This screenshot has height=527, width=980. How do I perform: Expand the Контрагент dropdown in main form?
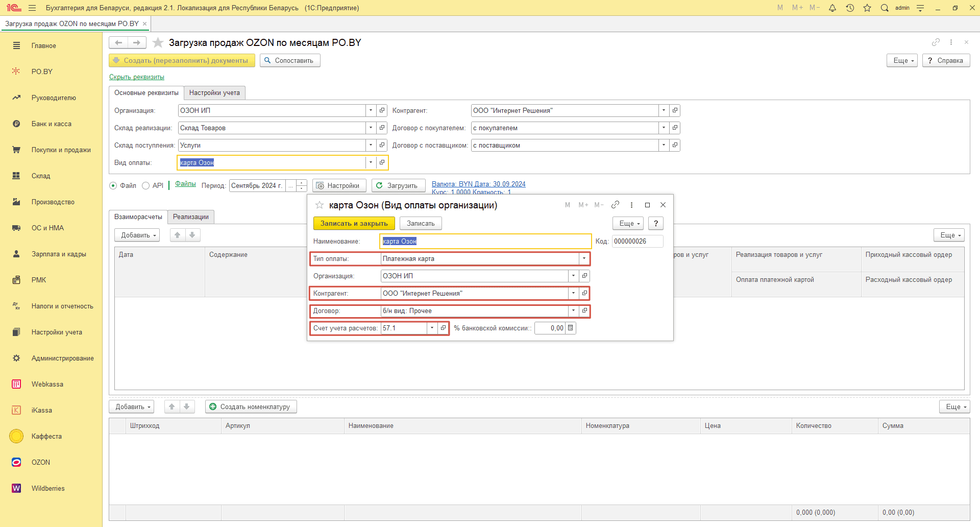664,110
